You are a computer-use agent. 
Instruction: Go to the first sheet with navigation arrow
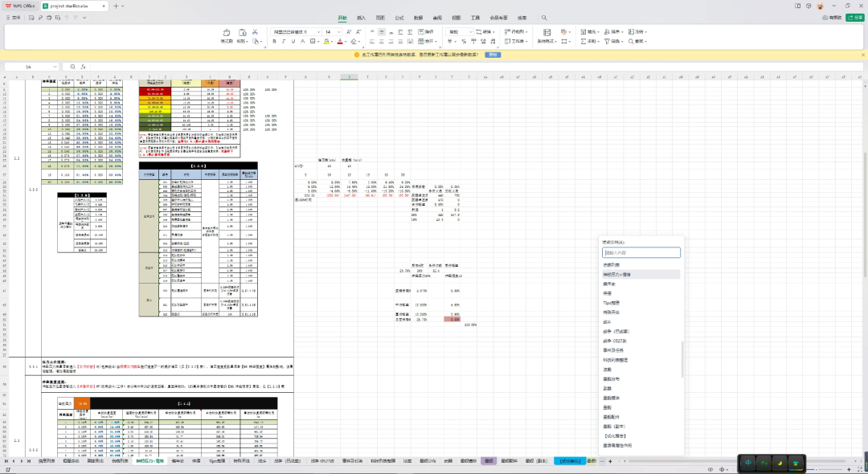pyautogui.click(x=6, y=461)
